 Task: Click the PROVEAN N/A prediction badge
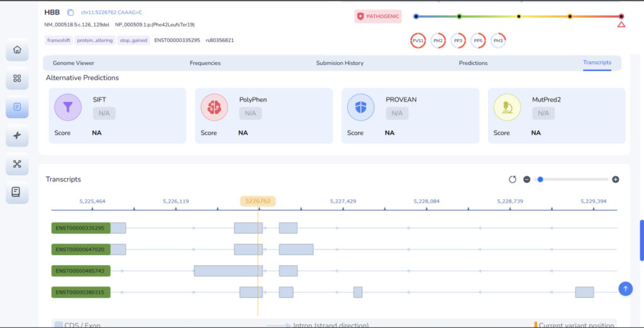click(x=397, y=113)
